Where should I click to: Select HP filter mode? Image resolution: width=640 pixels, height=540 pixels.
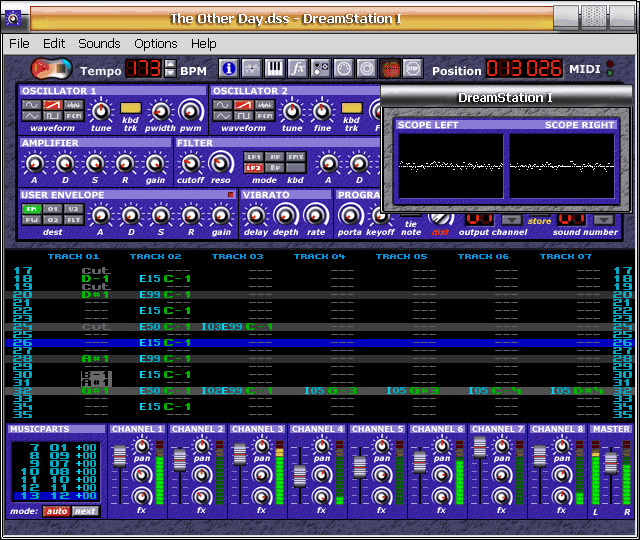tap(275, 157)
